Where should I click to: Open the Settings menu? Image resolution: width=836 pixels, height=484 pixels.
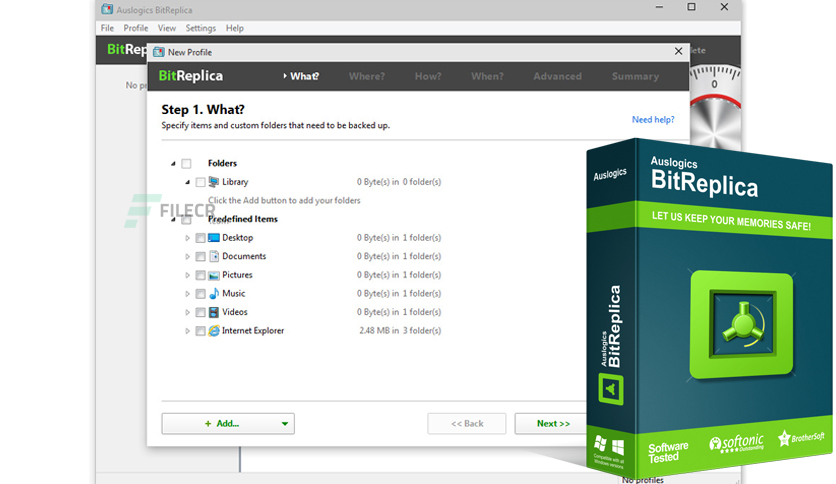click(200, 28)
